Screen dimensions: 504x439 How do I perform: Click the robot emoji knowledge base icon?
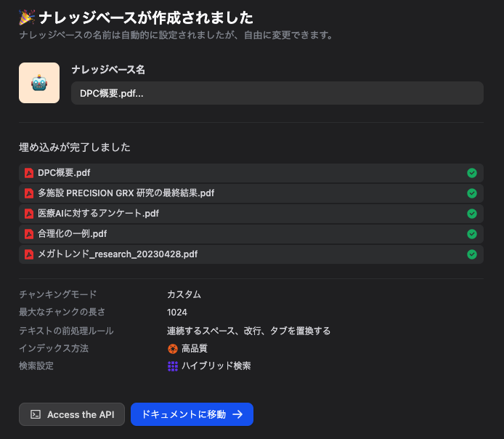[x=39, y=83]
